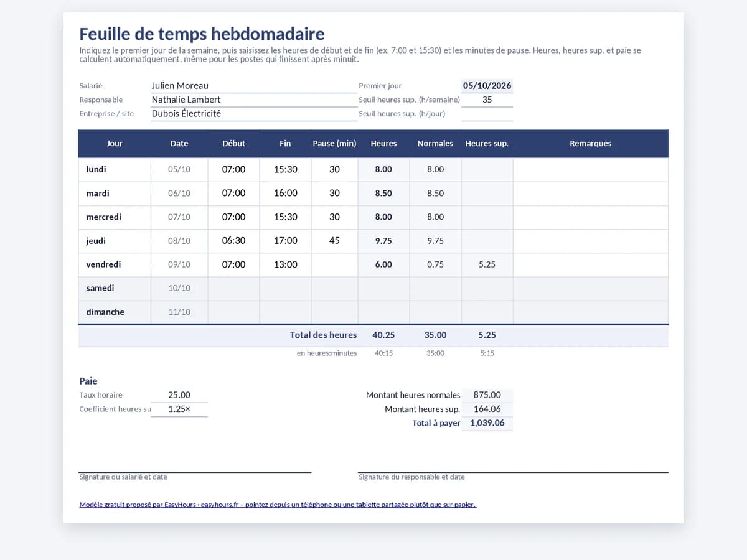Select the Paie section heading
747x560 pixels.
[x=88, y=381]
